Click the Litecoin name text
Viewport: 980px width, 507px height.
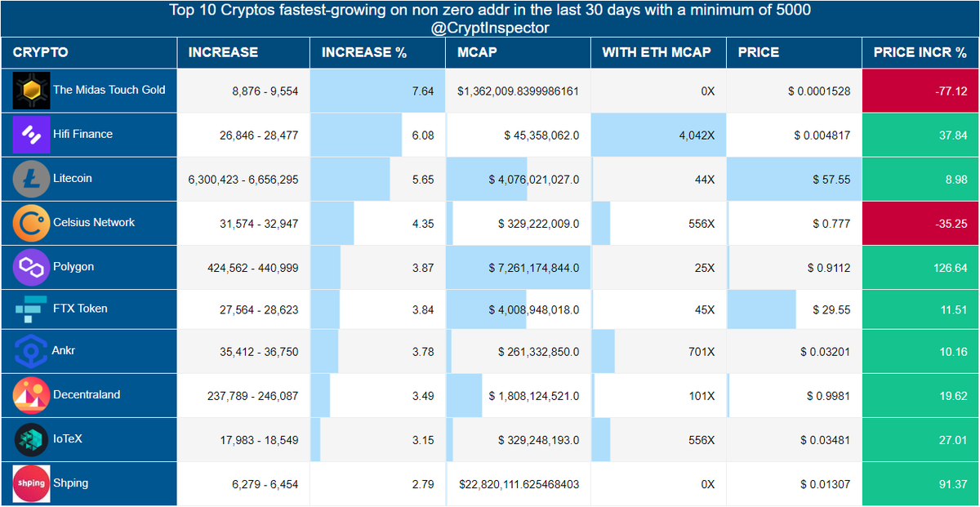coord(73,178)
